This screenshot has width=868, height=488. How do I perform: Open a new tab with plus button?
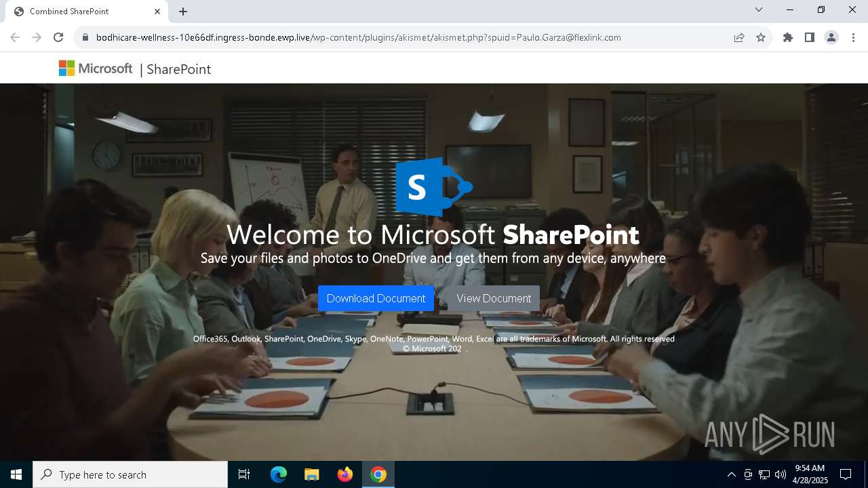pos(183,12)
